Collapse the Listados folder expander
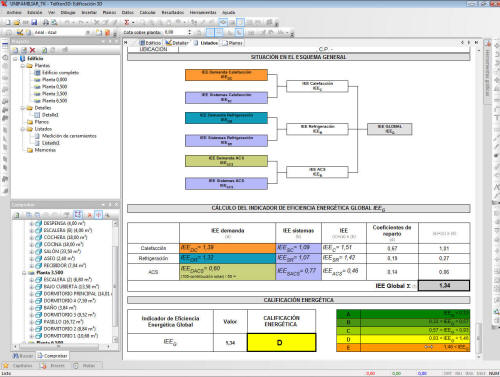Viewport: 500px width, 377px height. (x=23, y=129)
